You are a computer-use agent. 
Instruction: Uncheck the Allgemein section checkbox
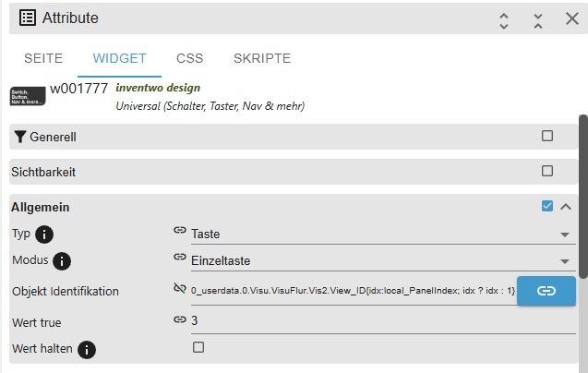[547, 206]
